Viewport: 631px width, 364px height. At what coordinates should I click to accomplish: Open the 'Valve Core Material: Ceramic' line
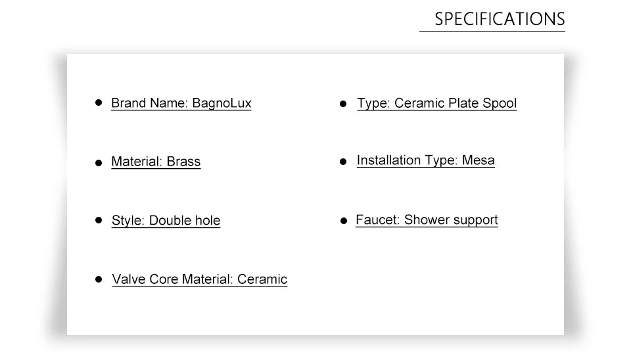[x=199, y=279]
